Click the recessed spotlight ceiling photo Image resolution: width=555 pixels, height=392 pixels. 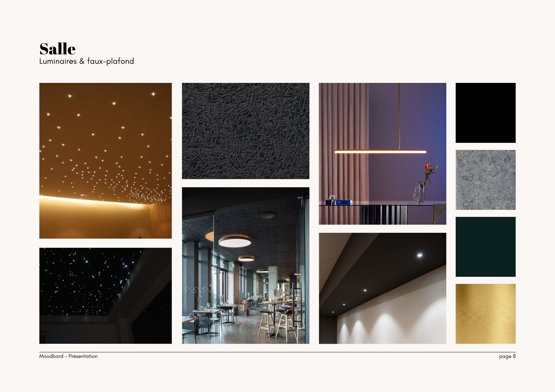(x=382, y=288)
